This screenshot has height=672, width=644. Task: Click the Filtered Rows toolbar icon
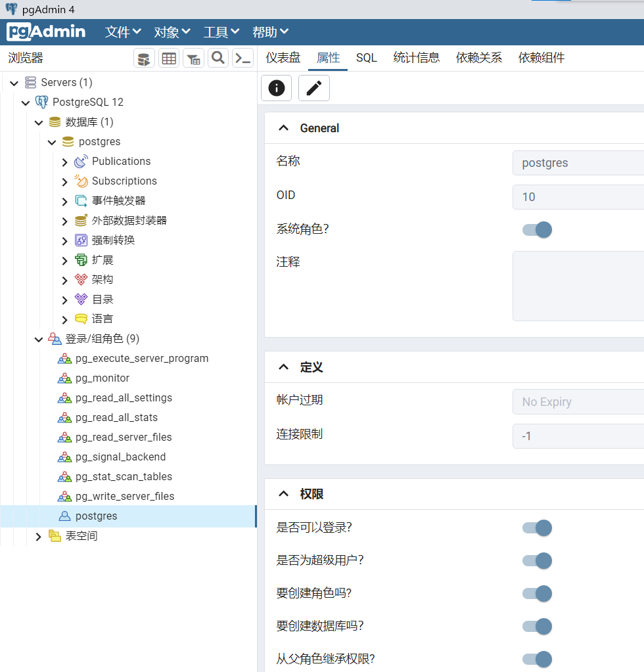193,58
